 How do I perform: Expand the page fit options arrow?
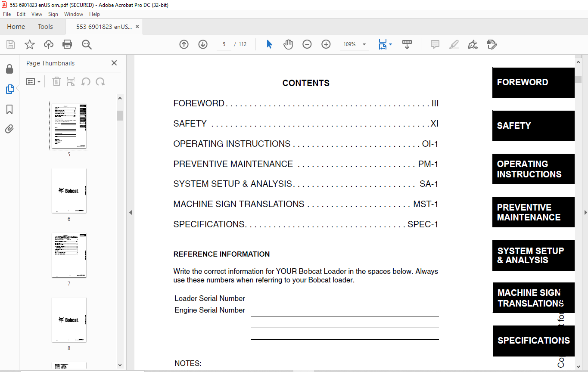coord(391,44)
